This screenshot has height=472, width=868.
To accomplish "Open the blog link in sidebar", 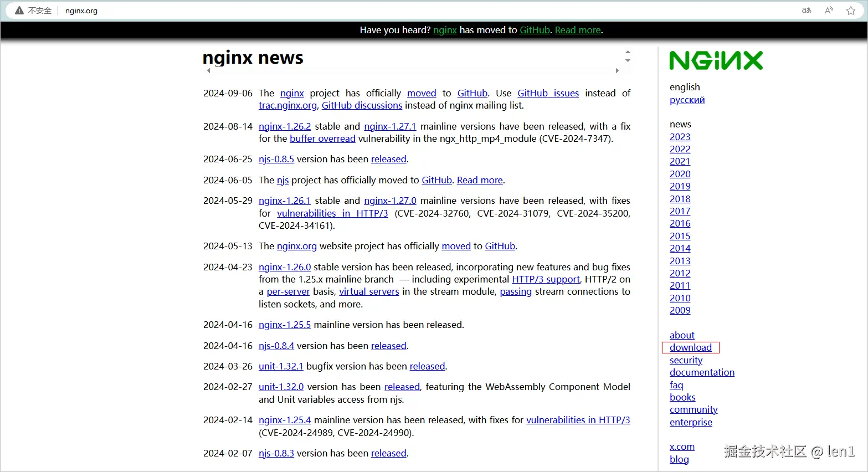I will [679, 459].
